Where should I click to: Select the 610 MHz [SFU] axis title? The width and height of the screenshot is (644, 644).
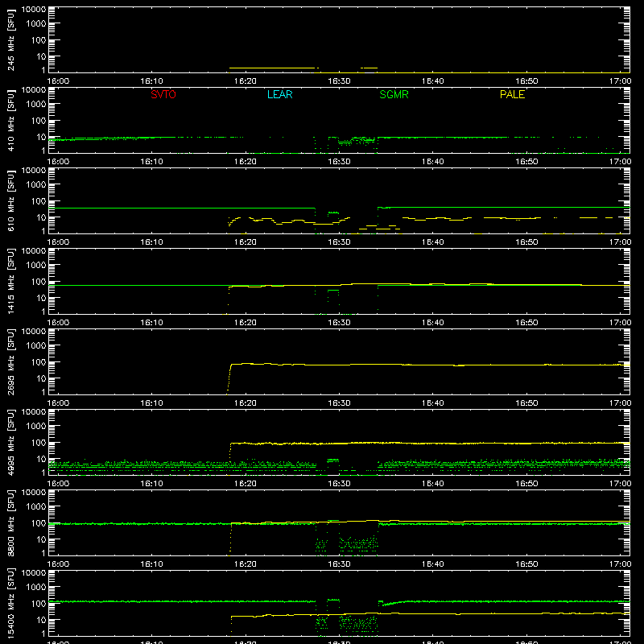11,201
